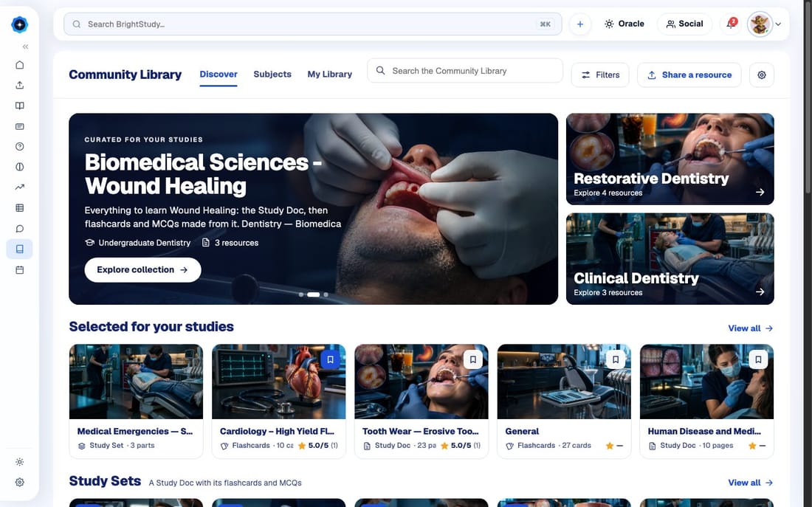Collapse the sidebar with double chevron
The width and height of the screenshot is (812, 507).
click(25, 46)
